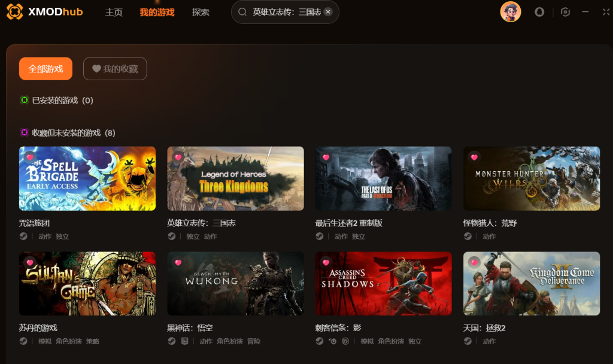This screenshot has height=364, width=613.
Task: Open the settings hexagon icon
Action: [565, 12]
